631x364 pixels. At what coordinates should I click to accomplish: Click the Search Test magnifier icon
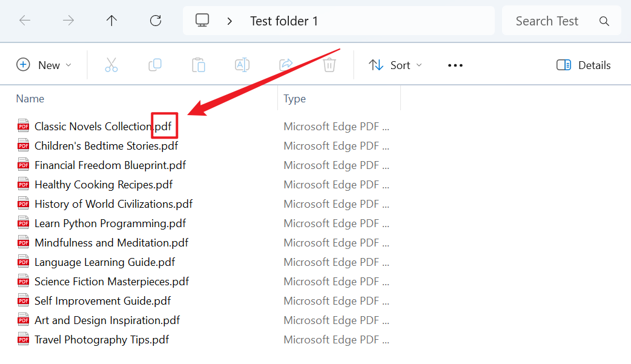[x=604, y=20]
